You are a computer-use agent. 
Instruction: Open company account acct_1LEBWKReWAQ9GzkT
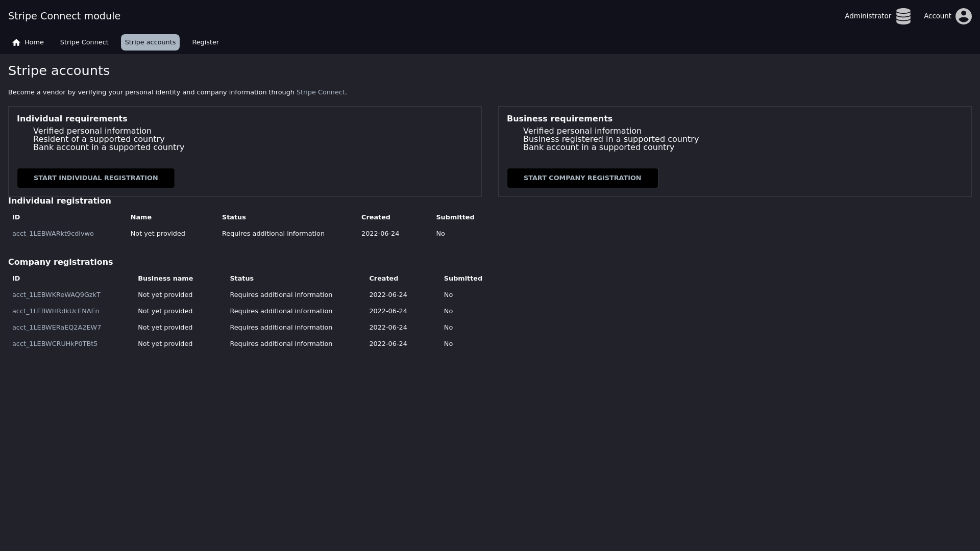click(56, 295)
